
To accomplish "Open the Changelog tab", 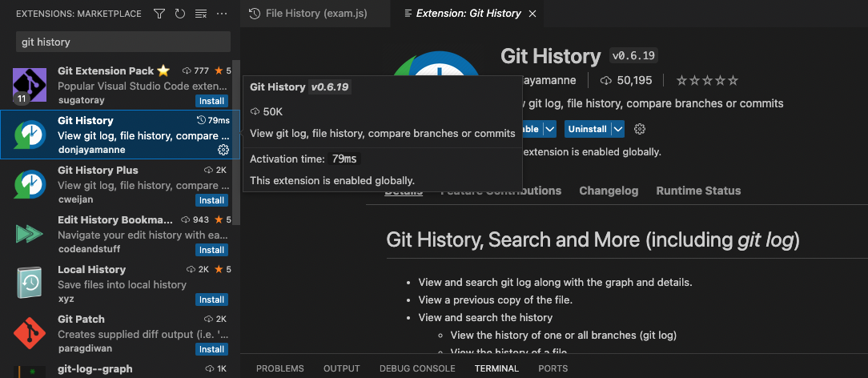I will click(x=609, y=191).
